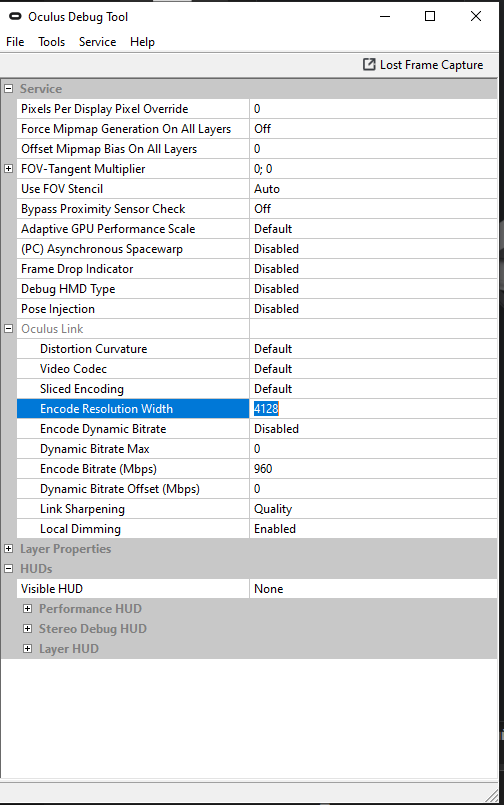
Task: Click the Oculus logo in title bar
Action: (x=15, y=16)
